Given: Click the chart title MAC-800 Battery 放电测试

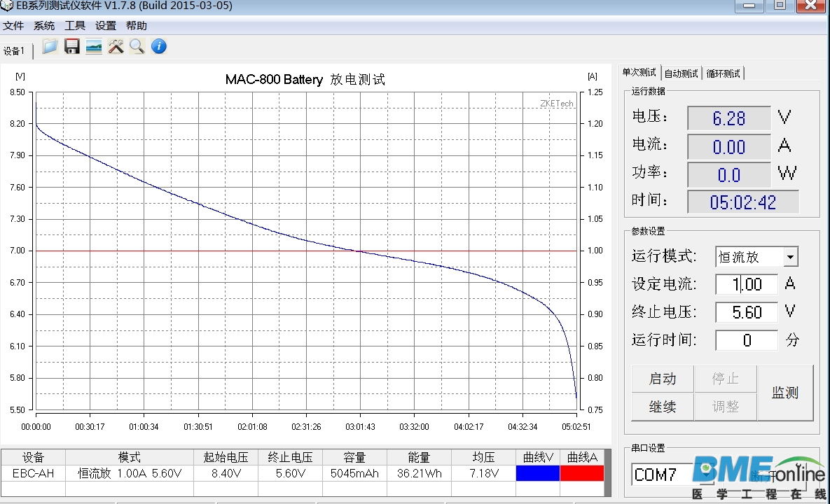Looking at the screenshot, I should point(305,80).
